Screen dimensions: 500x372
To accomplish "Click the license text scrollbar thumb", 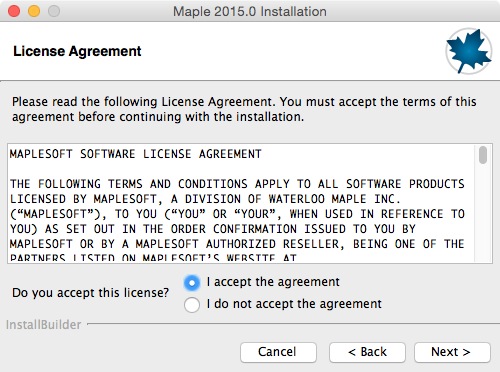I will [x=483, y=155].
